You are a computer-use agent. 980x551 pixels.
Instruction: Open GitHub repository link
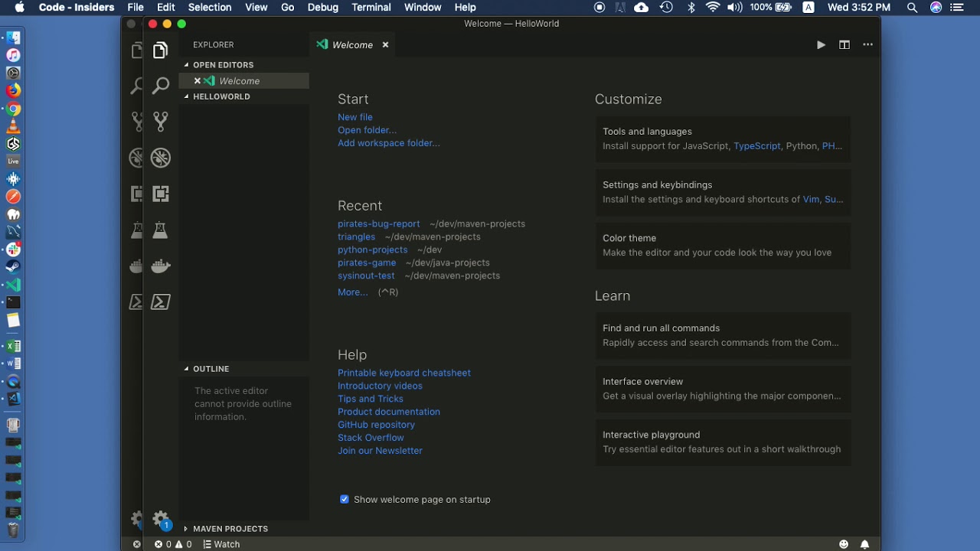coord(376,425)
